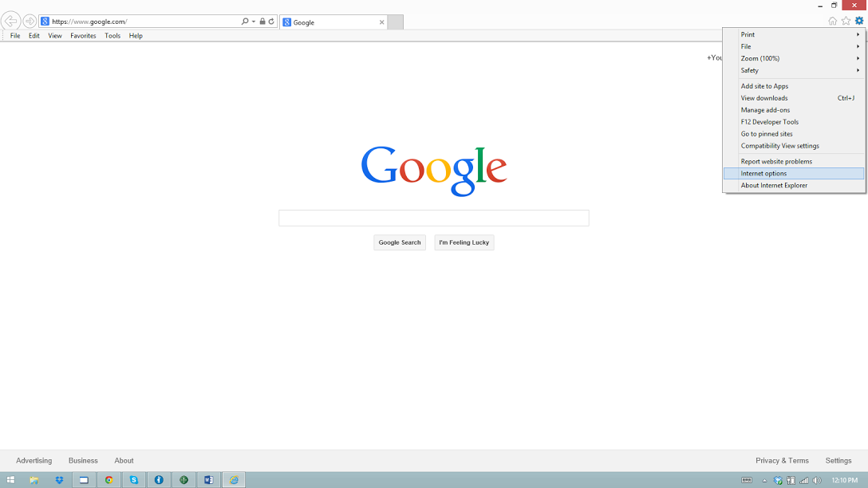Expand the Print submenu

[794, 35]
